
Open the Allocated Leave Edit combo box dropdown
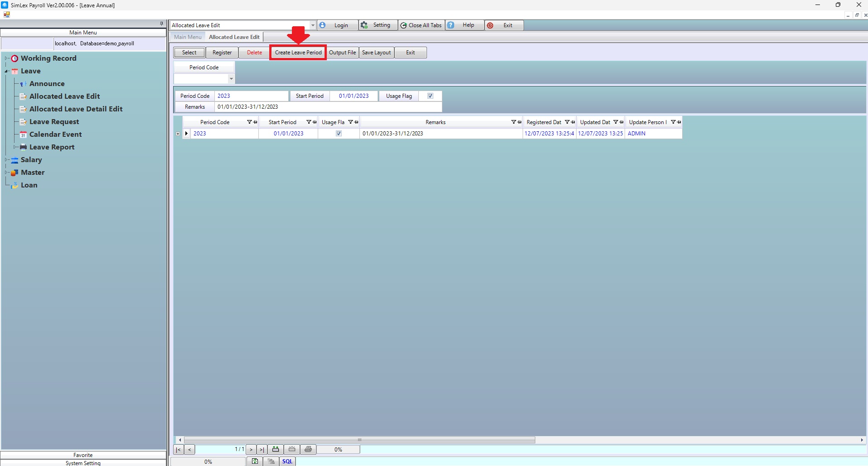313,25
